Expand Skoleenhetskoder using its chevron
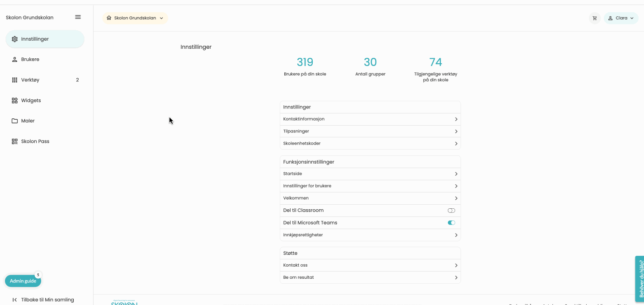 [x=456, y=144]
